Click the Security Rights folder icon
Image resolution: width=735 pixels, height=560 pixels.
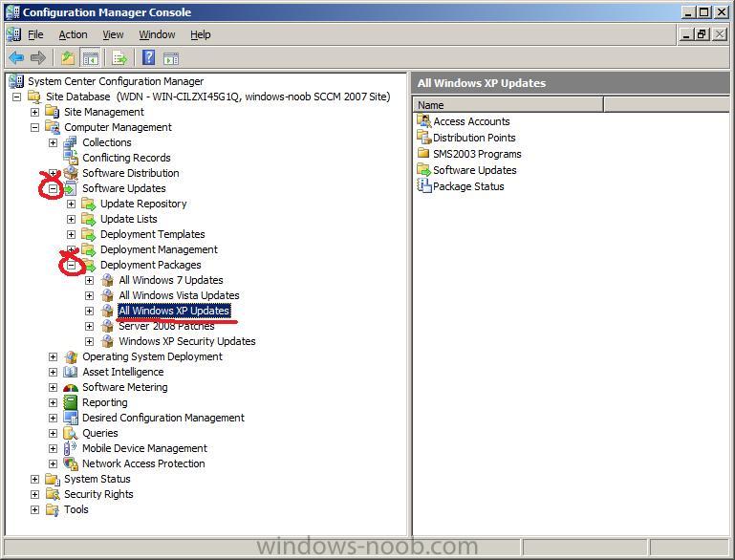(x=53, y=494)
